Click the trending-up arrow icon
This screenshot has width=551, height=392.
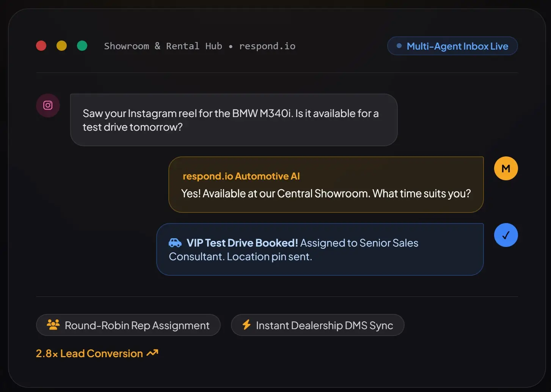[x=152, y=353]
